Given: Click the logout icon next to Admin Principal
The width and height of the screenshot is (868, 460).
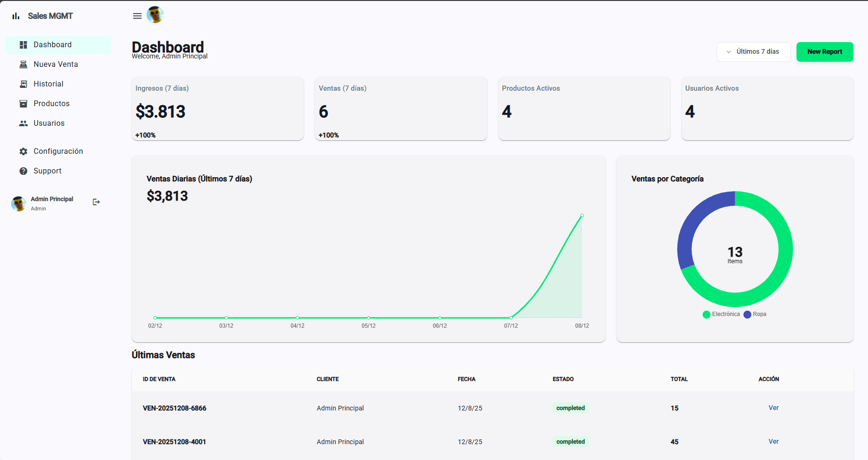Looking at the screenshot, I should pos(96,202).
